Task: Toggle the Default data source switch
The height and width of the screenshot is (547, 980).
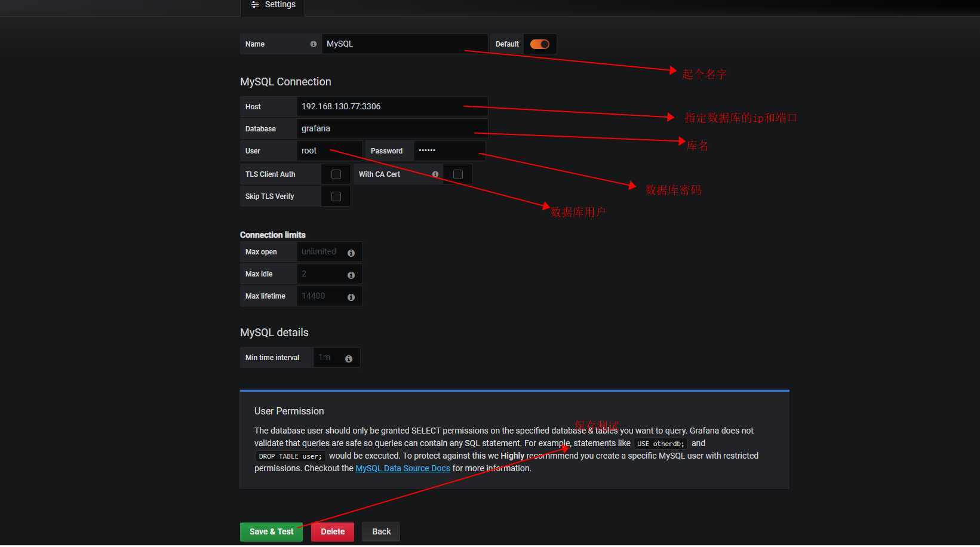Action: (x=540, y=44)
